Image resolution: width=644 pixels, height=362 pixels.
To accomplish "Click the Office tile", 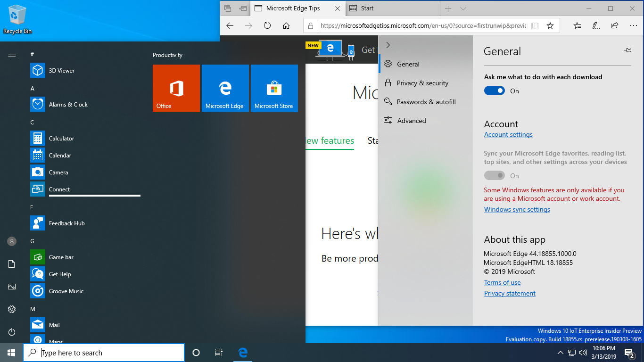I will pyautogui.click(x=176, y=88).
